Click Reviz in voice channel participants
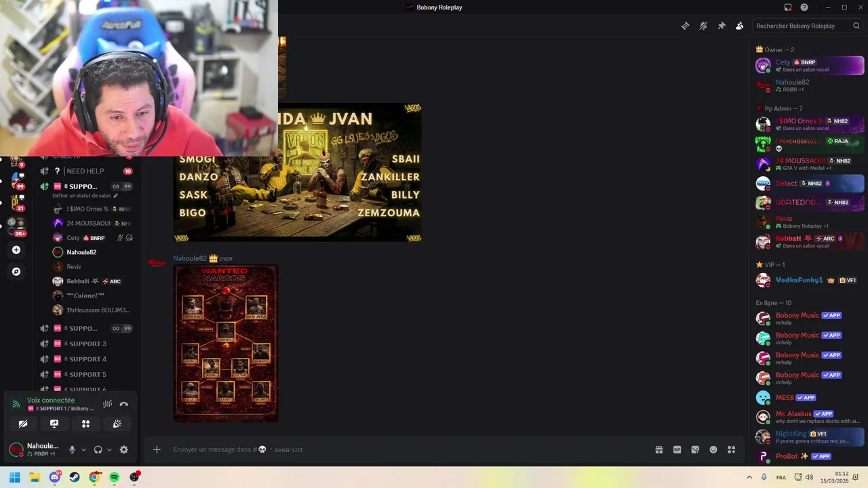Viewport: 868px width, 488px height. [x=92, y=266]
